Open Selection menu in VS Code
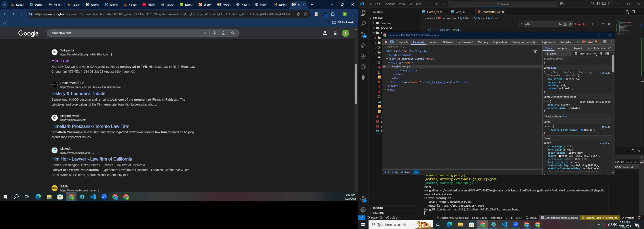This screenshot has height=229, width=644. (390, 4)
